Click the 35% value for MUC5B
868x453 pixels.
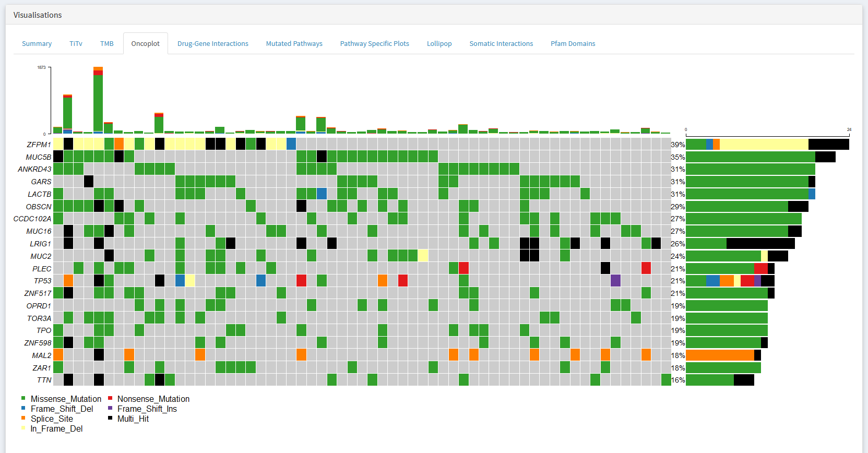click(x=678, y=157)
